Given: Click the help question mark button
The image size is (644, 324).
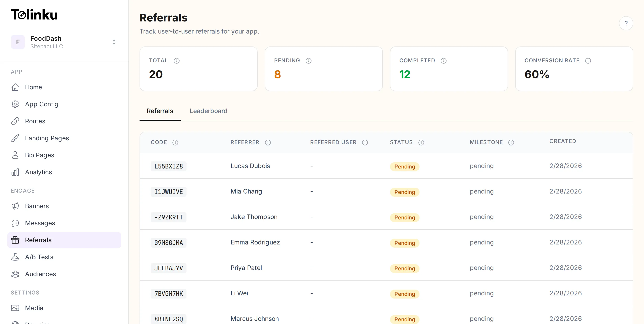Looking at the screenshot, I should click(626, 23).
